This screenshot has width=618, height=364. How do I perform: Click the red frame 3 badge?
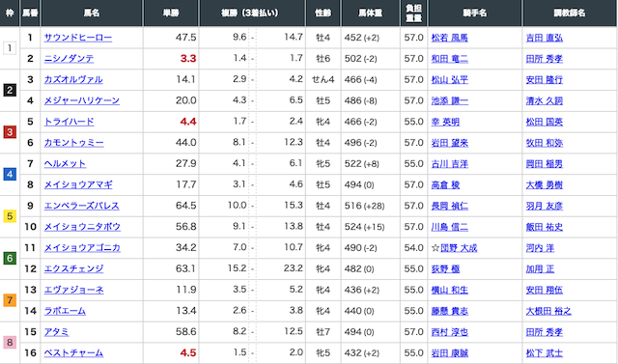point(10,132)
